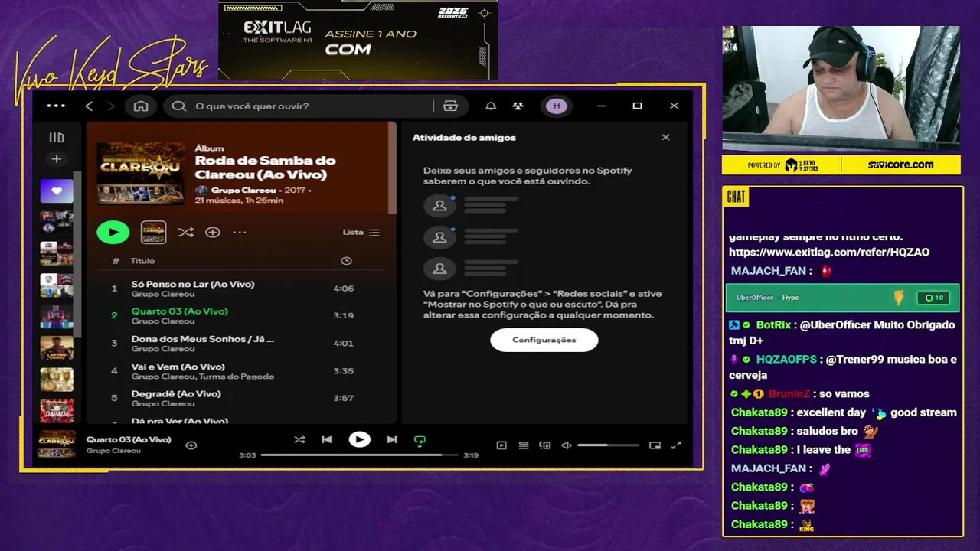The image size is (980, 551).
Task: Add album to library with plus circle
Action: click(213, 232)
